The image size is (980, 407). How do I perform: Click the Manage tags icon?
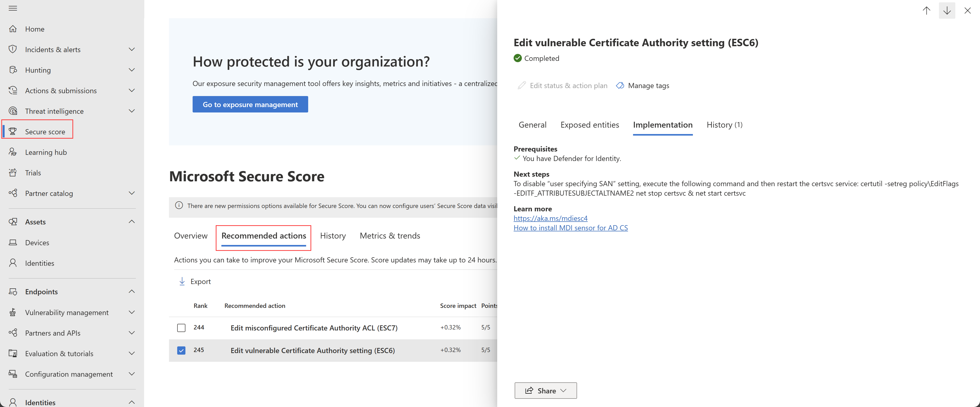(620, 86)
